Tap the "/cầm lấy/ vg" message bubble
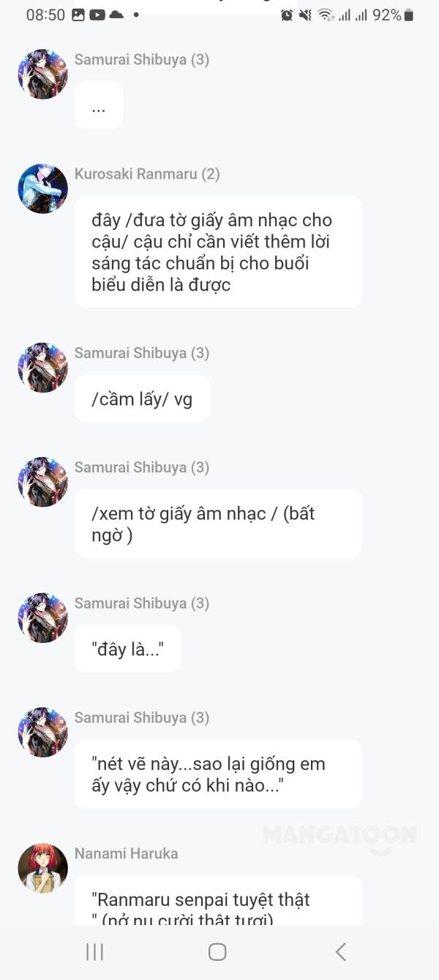The height and width of the screenshot is (980, 439). click(x=142, y=399)
